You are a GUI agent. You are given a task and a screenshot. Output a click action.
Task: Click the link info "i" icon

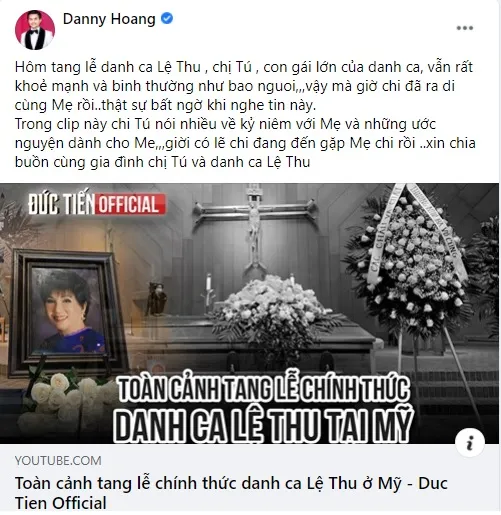click(x=470, y=443)
